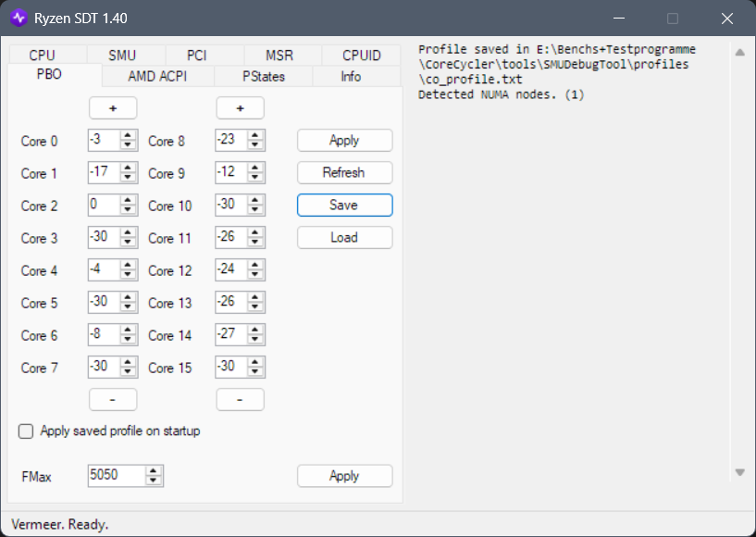This screenshot has width=756, height=537.
Task: Increase Core 10 offset with up arrow
Action: [255, 200]
